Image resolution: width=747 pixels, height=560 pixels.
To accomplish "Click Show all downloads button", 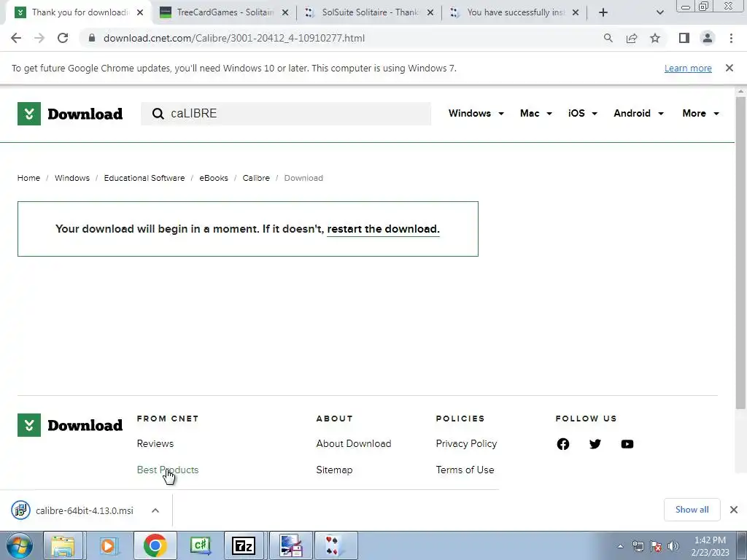I will (692, 510).
